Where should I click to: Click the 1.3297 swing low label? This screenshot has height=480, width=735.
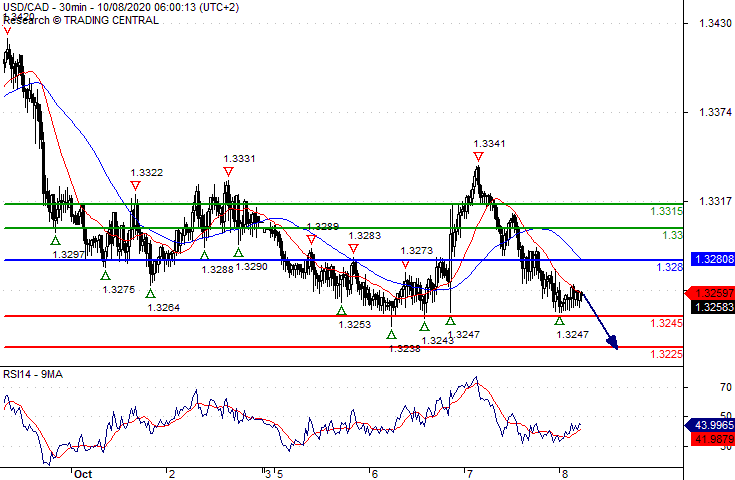click(x=68, y=255)
